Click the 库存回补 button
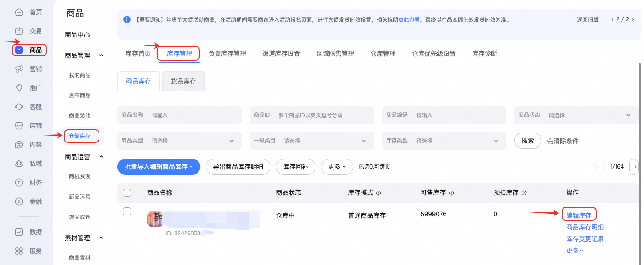The height and width of the screenshot is (265, 644). point(296,167)
